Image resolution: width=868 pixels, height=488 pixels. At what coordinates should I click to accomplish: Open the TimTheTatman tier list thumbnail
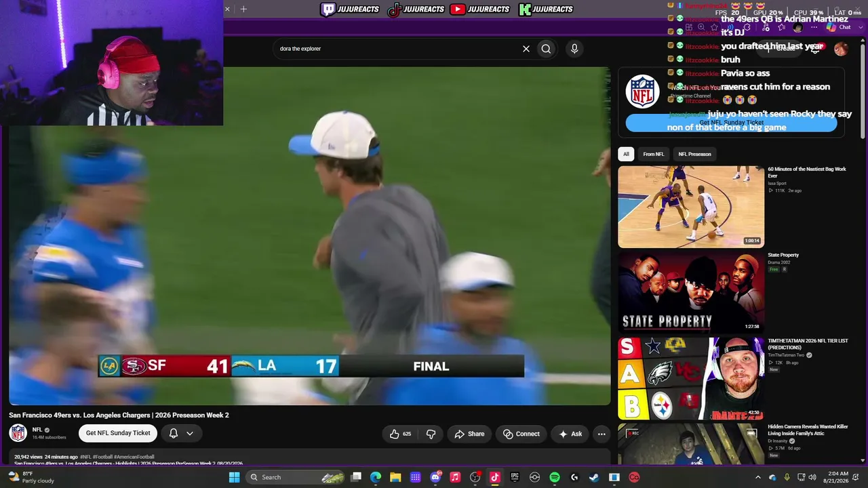(691, 378)
